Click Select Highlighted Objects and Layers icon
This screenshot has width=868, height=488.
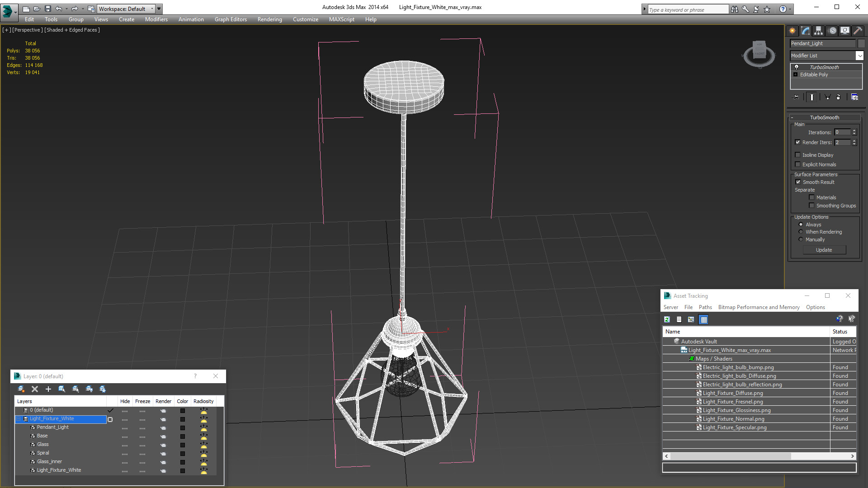click(62, 389)
